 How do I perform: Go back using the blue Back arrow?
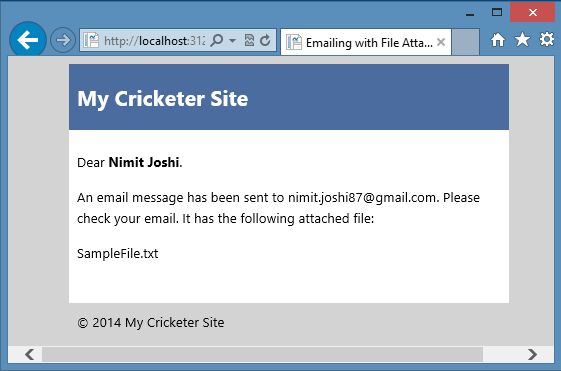28,40
